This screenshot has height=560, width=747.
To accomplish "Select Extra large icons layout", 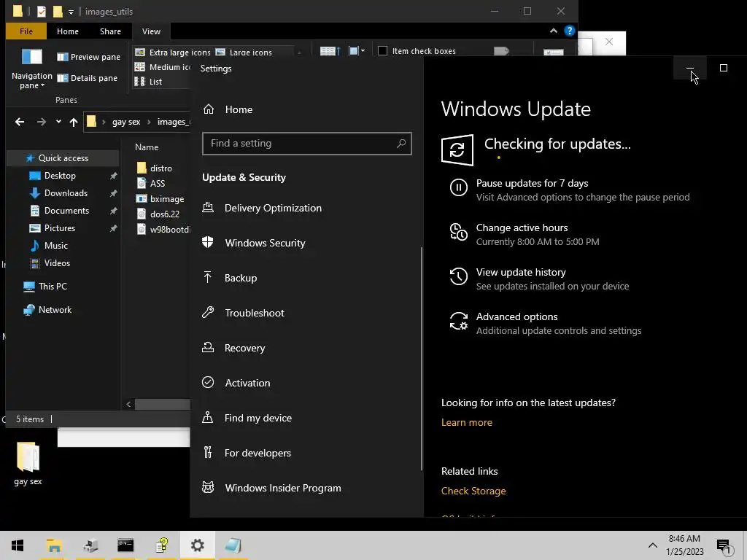I will [x=172, y=52].
